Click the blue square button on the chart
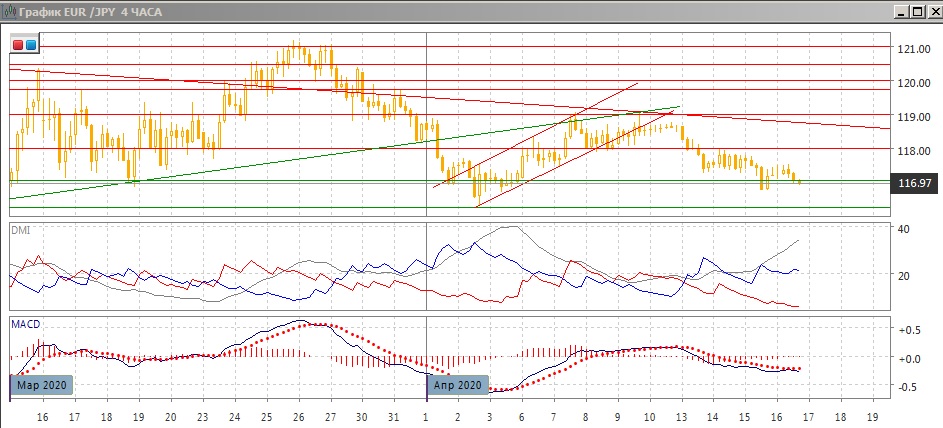Viewport: 943px width, 428px height. (31, 45)
